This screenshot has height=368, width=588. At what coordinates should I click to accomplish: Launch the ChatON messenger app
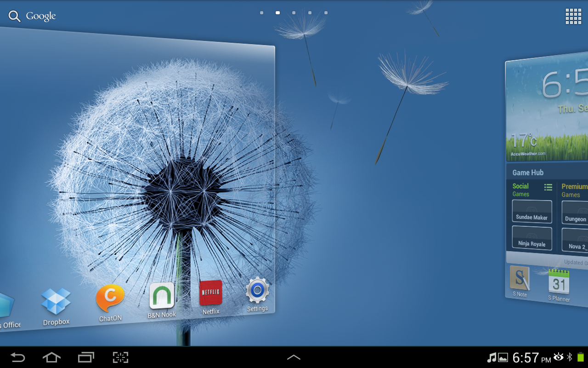click(x=110, y=299)
